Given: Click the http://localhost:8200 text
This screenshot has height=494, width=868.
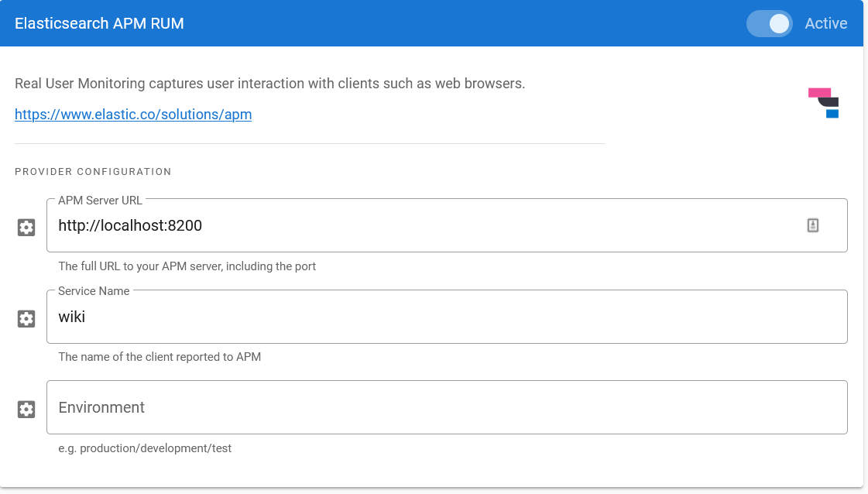Looking at the screenshot, I should (129, 225).
